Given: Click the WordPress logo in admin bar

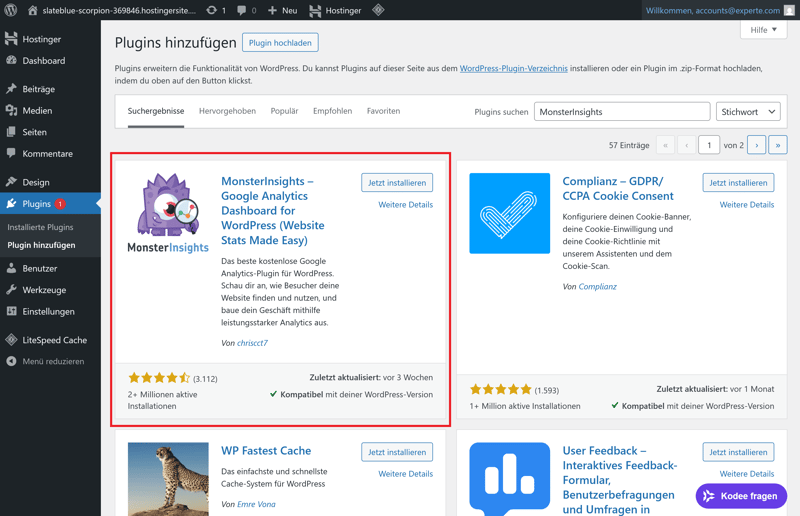Looking at the screenshot, I should [11, 10].
